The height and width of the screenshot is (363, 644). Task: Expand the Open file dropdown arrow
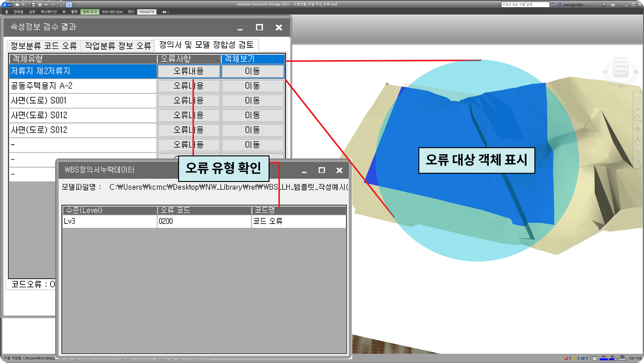(28, 5)
